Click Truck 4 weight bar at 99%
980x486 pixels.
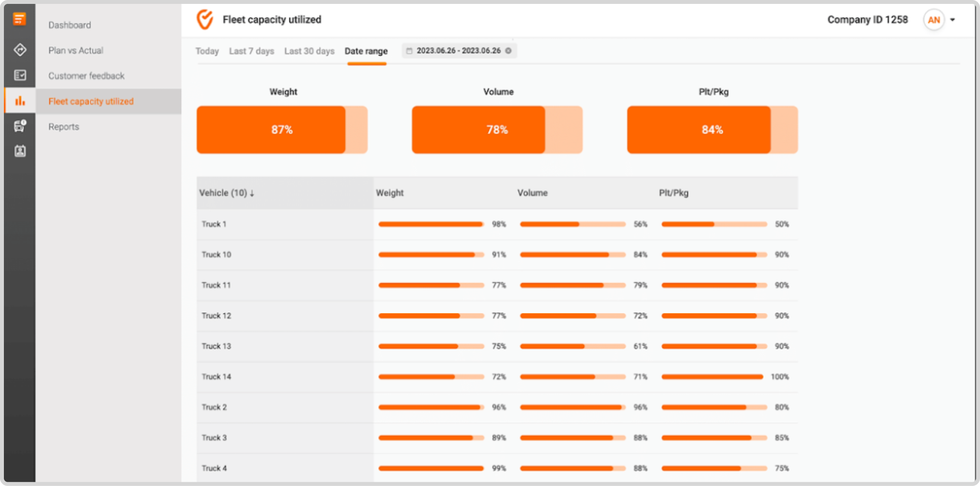[431, 469]
